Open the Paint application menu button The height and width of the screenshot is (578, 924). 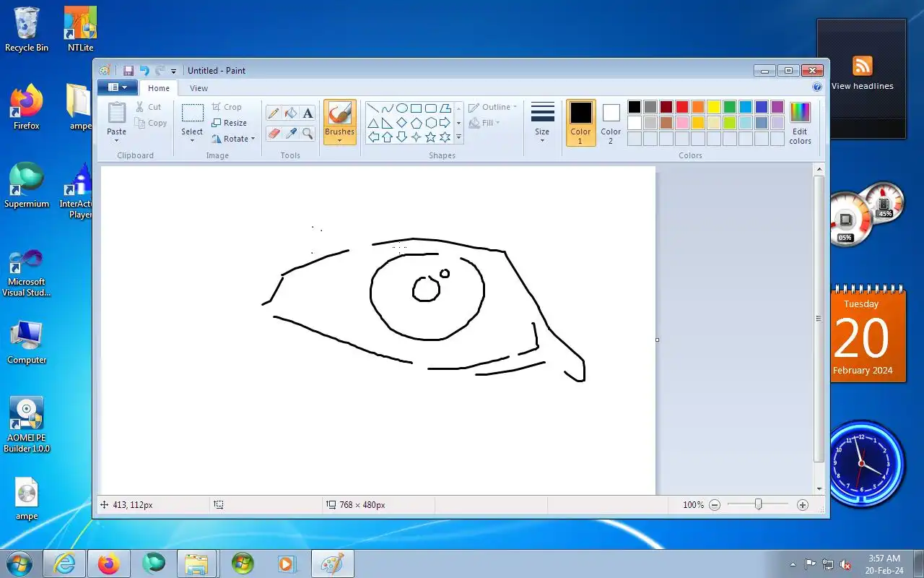point(117,87)
